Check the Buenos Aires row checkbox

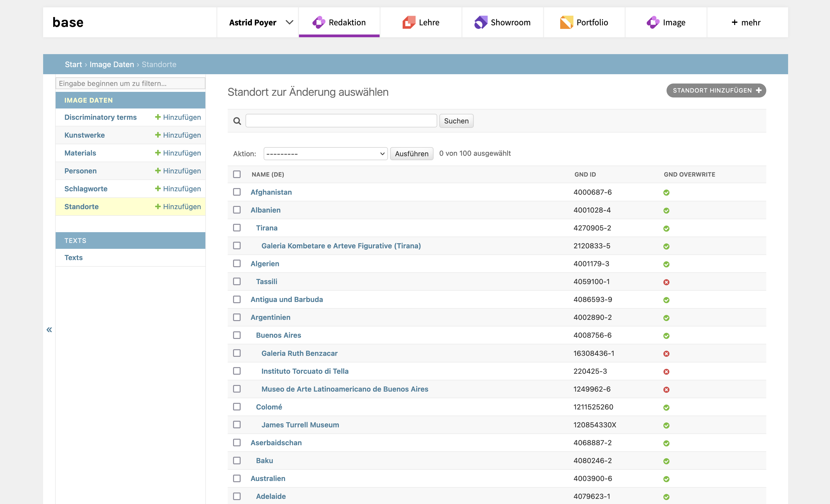coord(237,335)
